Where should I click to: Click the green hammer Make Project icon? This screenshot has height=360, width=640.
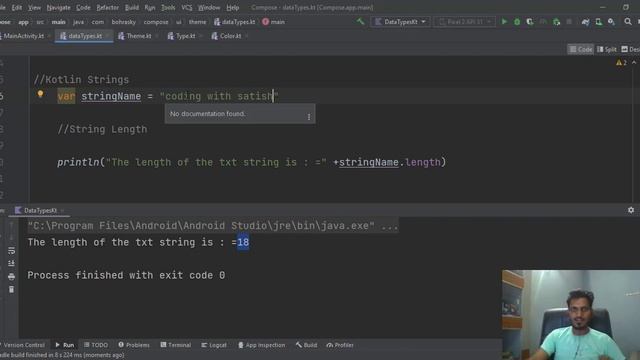coord(360,21)
